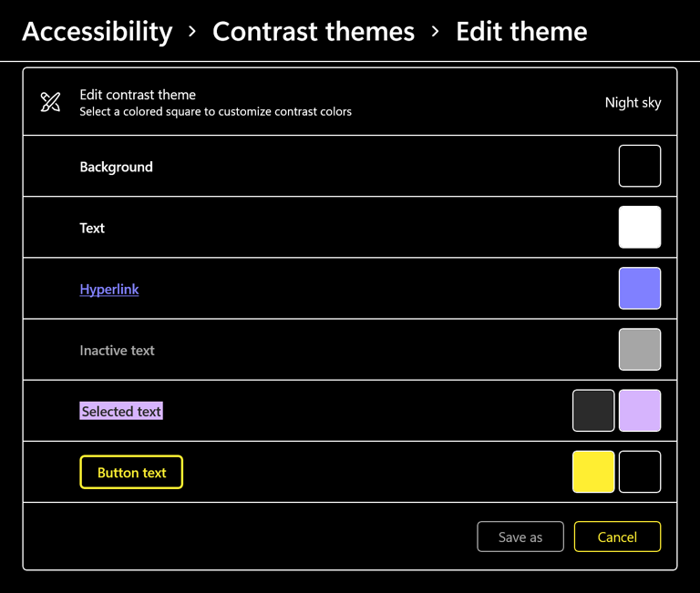
Task: Navigate to Contrast themes breadcrumb
Action: [314, 32]
